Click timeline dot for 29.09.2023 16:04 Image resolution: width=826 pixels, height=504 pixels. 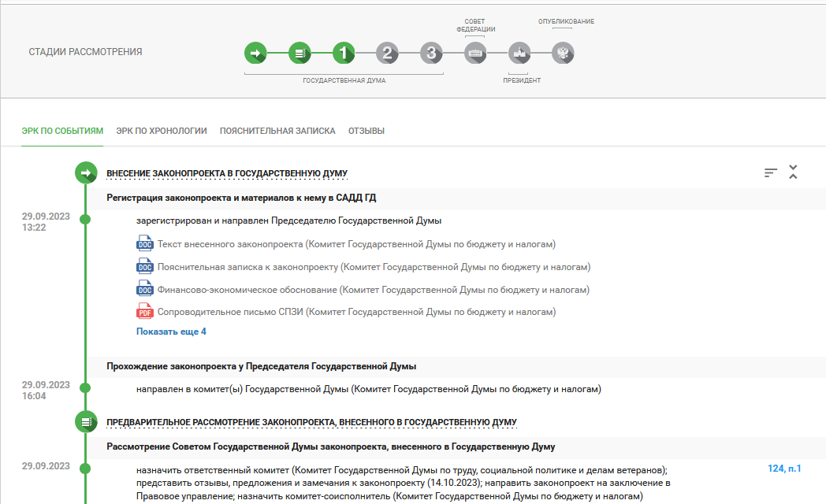(85, 387)
